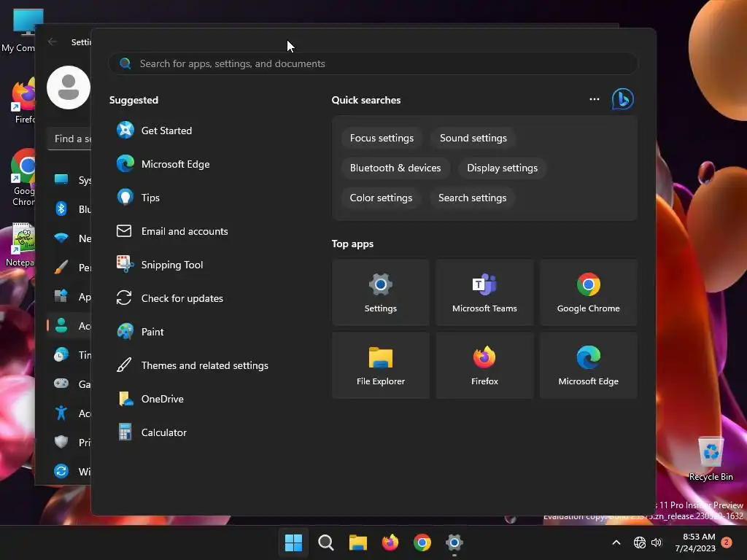Select the Notepad++ desktop shortcut
The height and width of the screenshot is (560, 747).
[20, 245]
